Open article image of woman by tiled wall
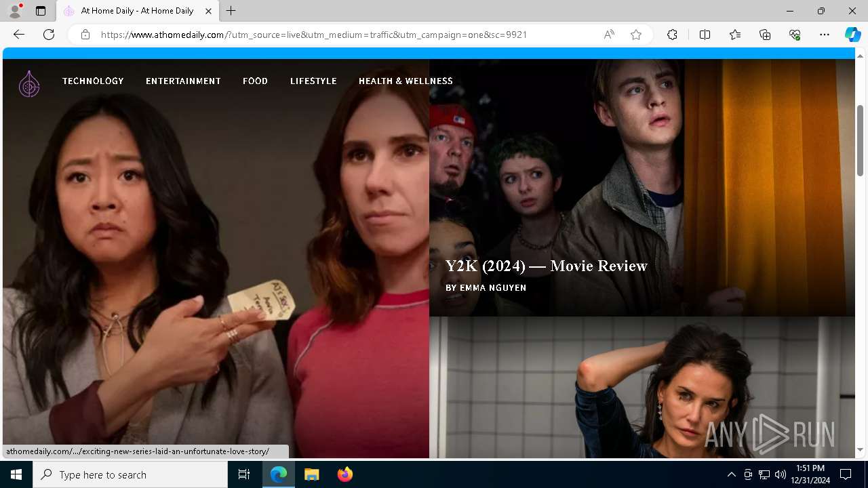 point(642,388)
